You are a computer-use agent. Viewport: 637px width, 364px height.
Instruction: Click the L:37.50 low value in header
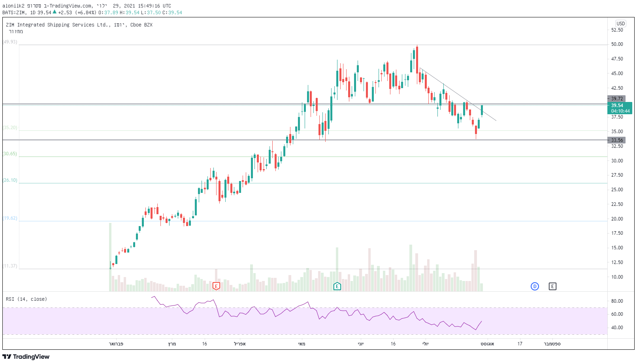click(x=151, y=12)
